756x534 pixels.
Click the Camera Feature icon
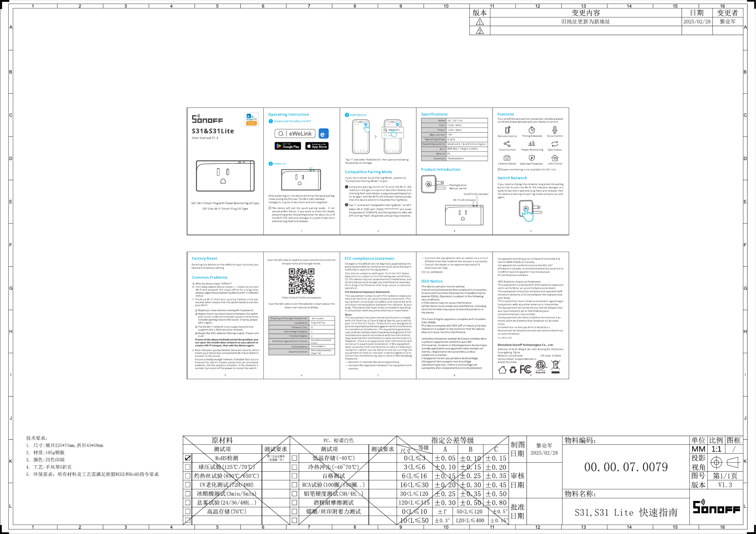[x=507, y=158]
